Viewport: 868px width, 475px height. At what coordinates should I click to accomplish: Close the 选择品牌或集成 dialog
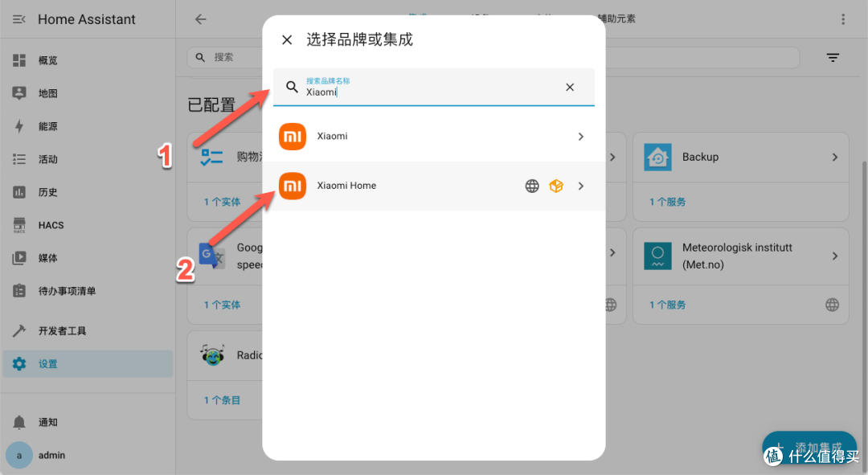click(x=287, y=40)
